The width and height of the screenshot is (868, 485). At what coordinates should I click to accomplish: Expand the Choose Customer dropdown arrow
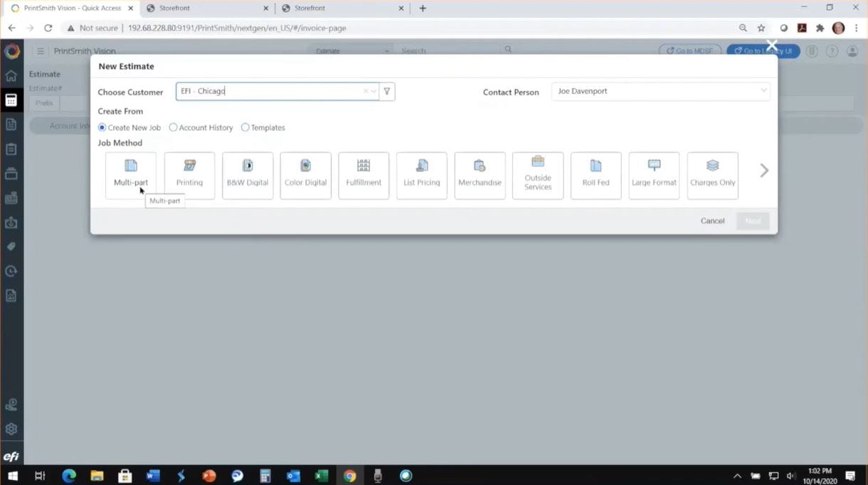click(374, 91)
